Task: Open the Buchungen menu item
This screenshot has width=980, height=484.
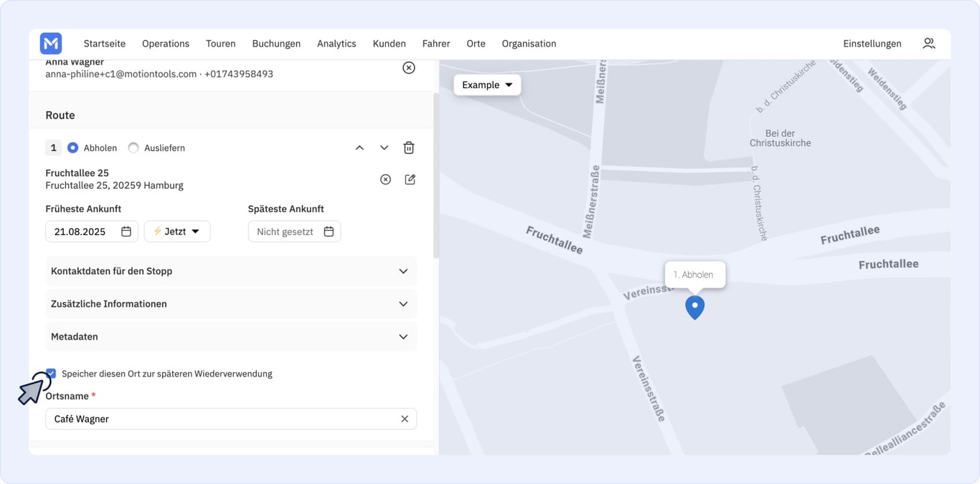Action: 276,44
